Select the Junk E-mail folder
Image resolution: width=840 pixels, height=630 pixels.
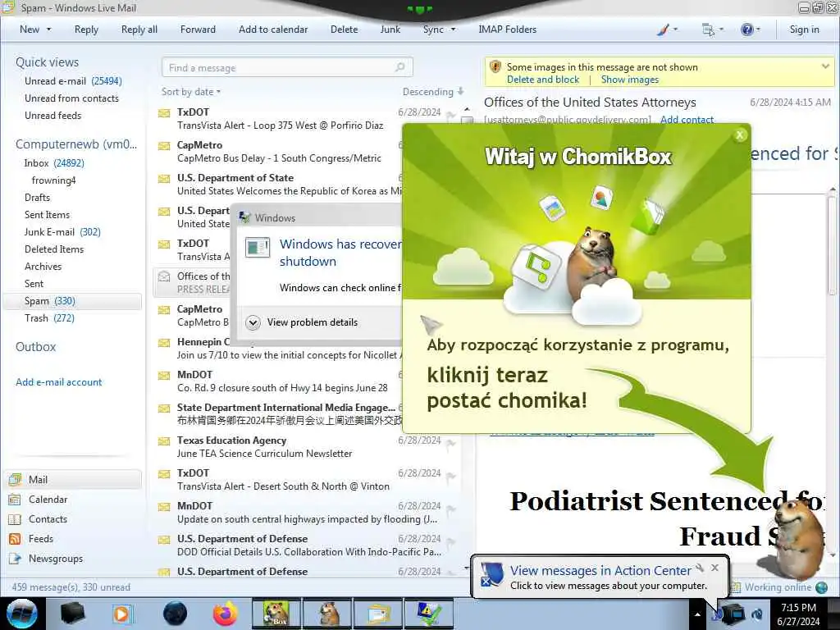click(62, 232)
